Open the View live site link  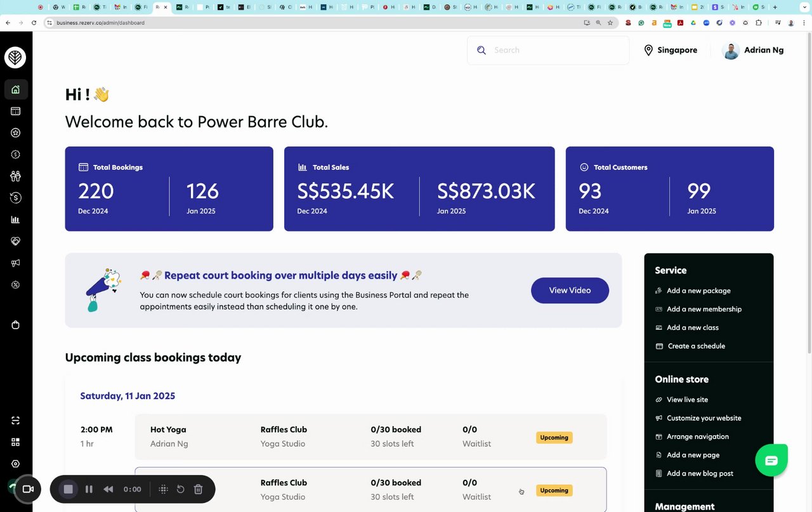pos(687,400)
